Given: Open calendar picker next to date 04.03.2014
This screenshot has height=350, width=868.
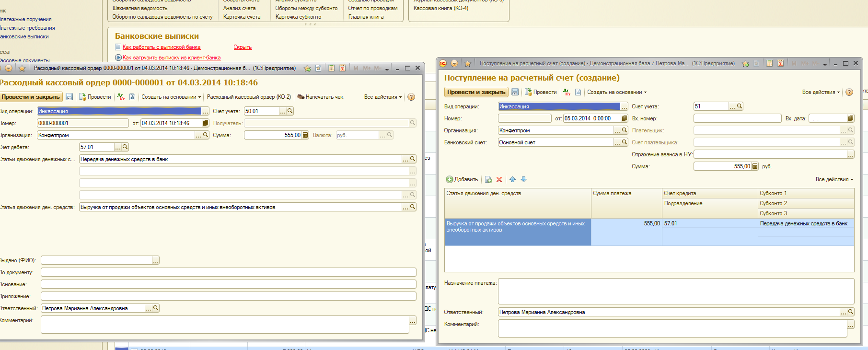Looking at the screenshot, I should tap(206, 123).
